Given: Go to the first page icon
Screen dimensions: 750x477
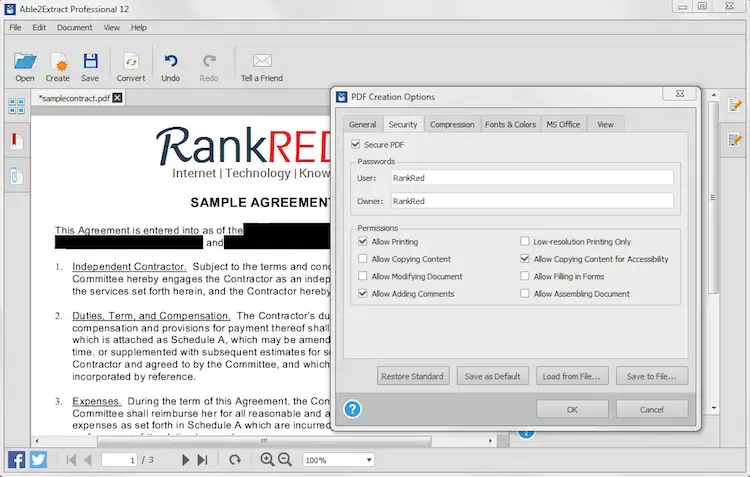Looking at the screenshot, I should click(x=71, y=460).
